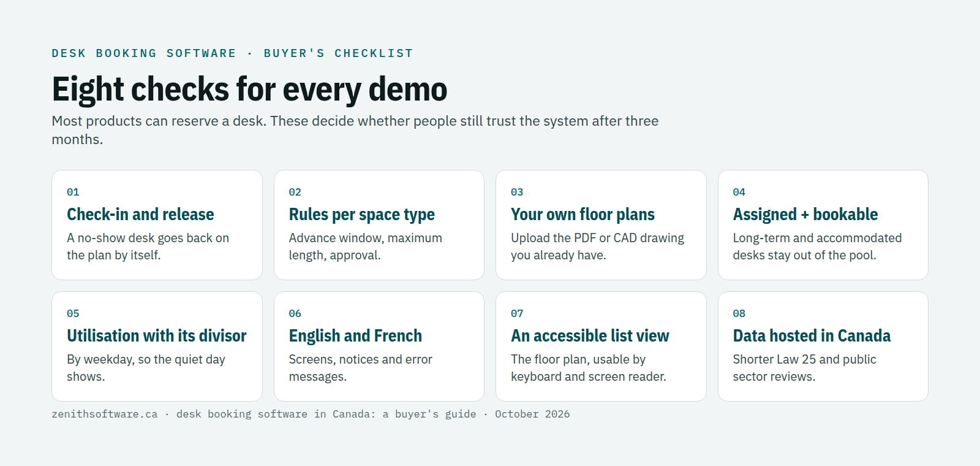Click the 'Utilisation with its divisor' heading
Image resolution: width=980 pixels, height=466 pixels.
coord(157,335)
